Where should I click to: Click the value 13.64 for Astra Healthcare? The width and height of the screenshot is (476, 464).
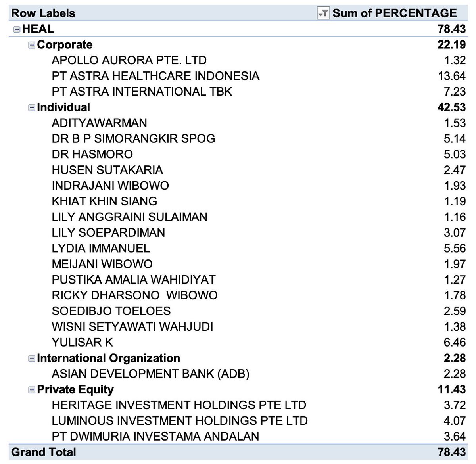tap(452, 76)
